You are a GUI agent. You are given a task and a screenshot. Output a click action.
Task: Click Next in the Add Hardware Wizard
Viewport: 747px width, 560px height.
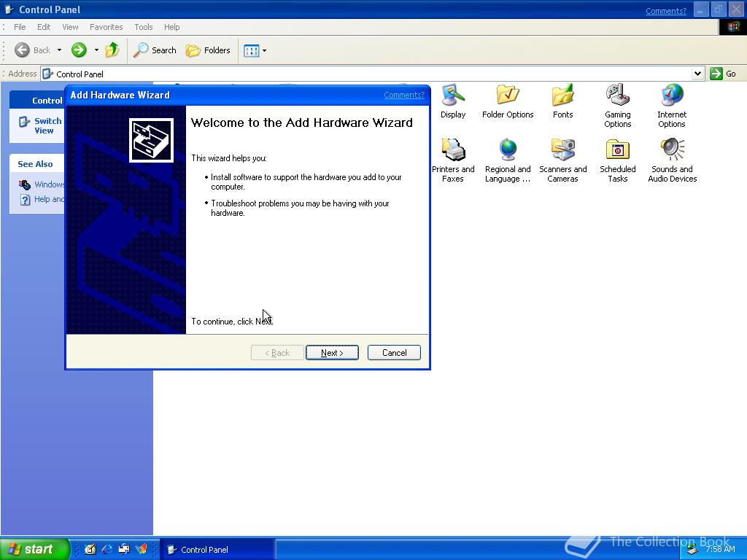coord(332,353)
